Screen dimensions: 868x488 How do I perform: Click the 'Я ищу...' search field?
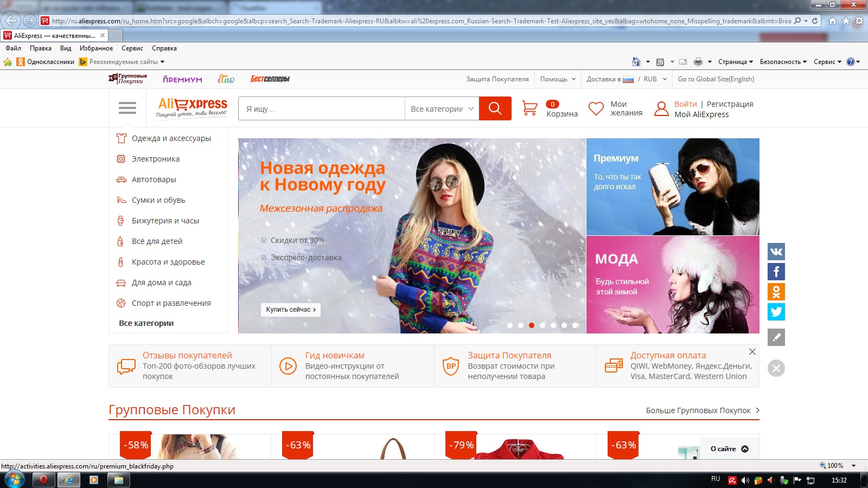coord(323,109)
